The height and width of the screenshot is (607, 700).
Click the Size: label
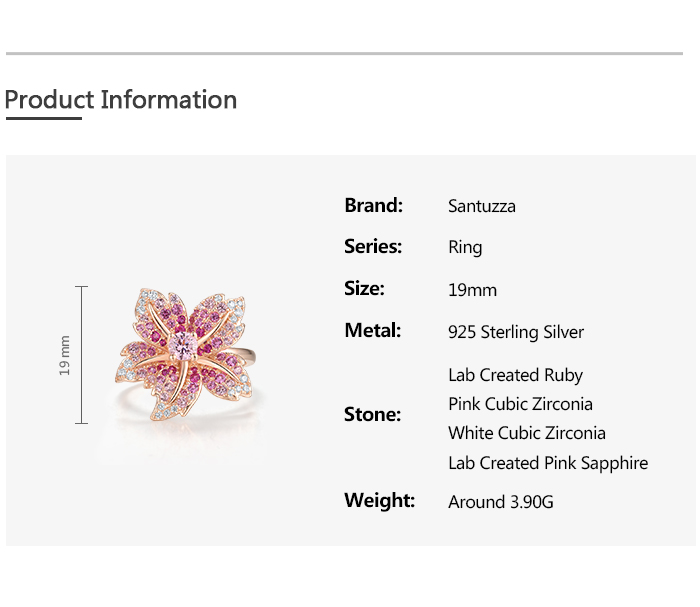click(x=364, y=288)
